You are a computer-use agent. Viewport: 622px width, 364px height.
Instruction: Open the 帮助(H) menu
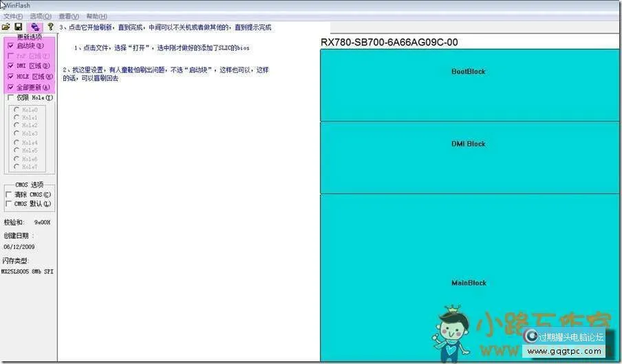pyautogui.click(x=97, y=17)
